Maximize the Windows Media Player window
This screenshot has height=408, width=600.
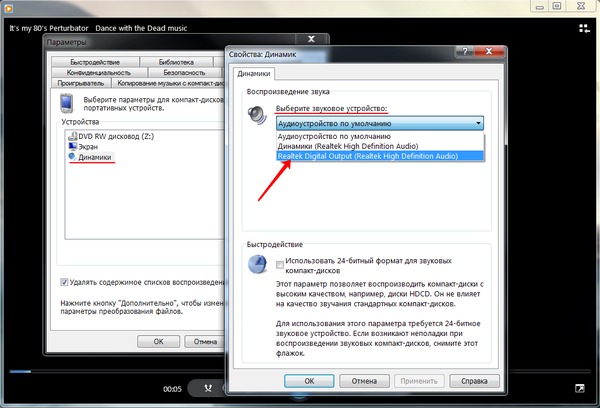[557, 6]
